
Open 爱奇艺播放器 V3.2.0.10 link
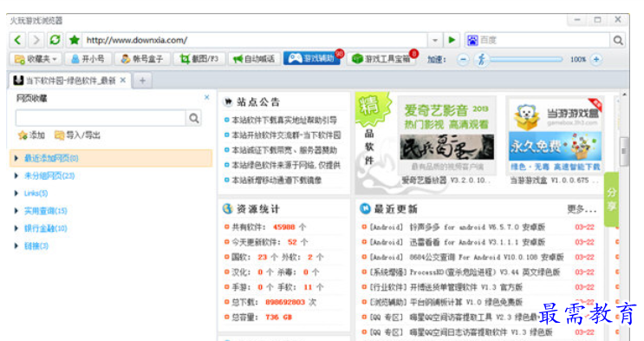pos(446,180)
